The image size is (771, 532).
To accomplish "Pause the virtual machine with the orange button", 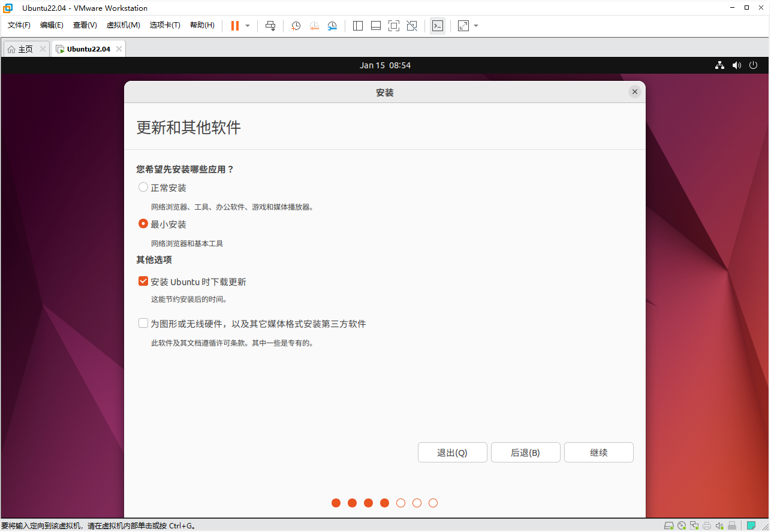I will click(235, 26).
